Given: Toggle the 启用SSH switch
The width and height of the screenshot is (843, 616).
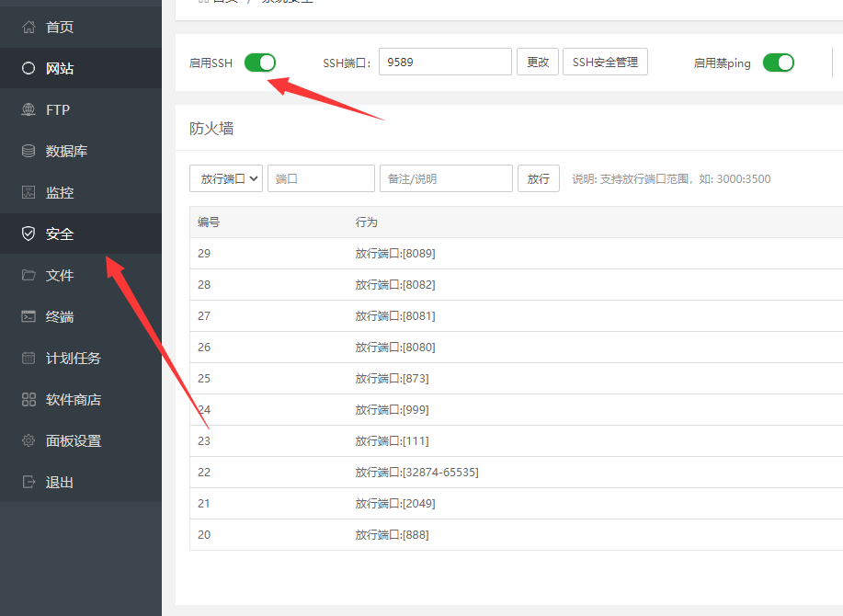Looking at the screenshot, I should click(x=260, y=63).
